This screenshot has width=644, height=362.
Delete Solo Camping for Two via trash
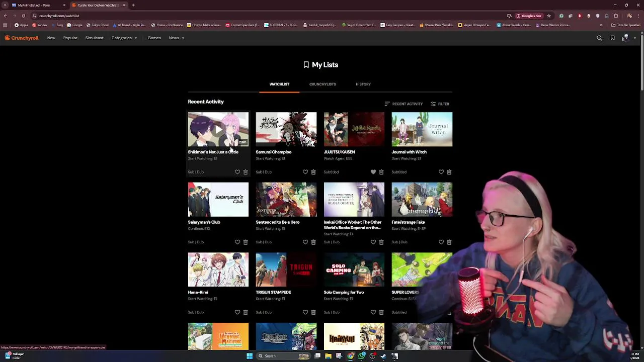(381, 312)
